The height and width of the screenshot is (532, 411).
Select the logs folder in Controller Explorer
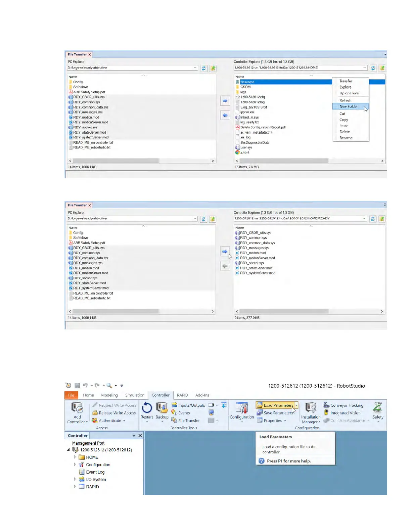tap(241, 92)
